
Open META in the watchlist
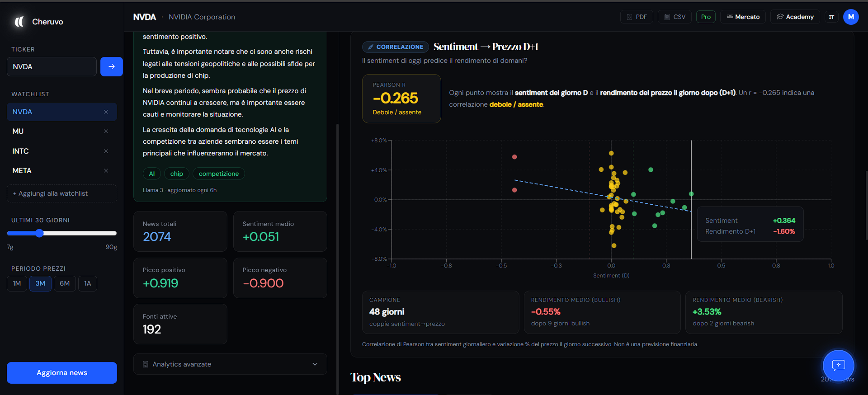tap(22, 171)
